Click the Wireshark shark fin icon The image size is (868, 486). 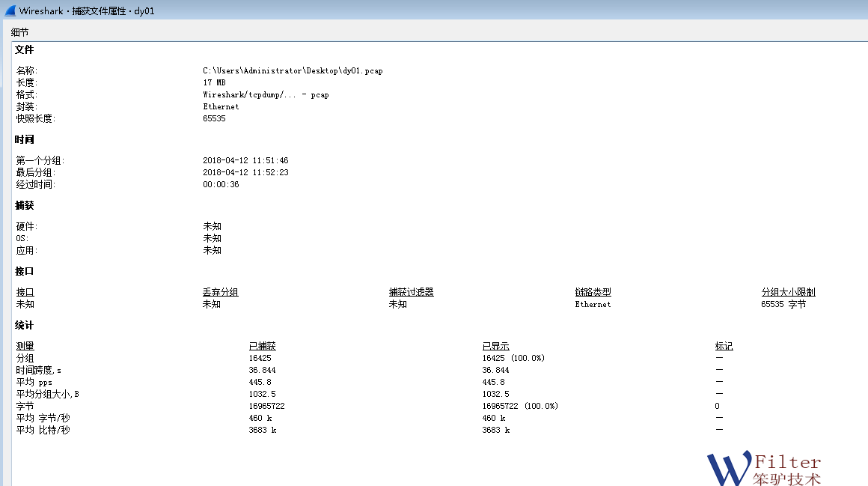[x=10, y=11]
